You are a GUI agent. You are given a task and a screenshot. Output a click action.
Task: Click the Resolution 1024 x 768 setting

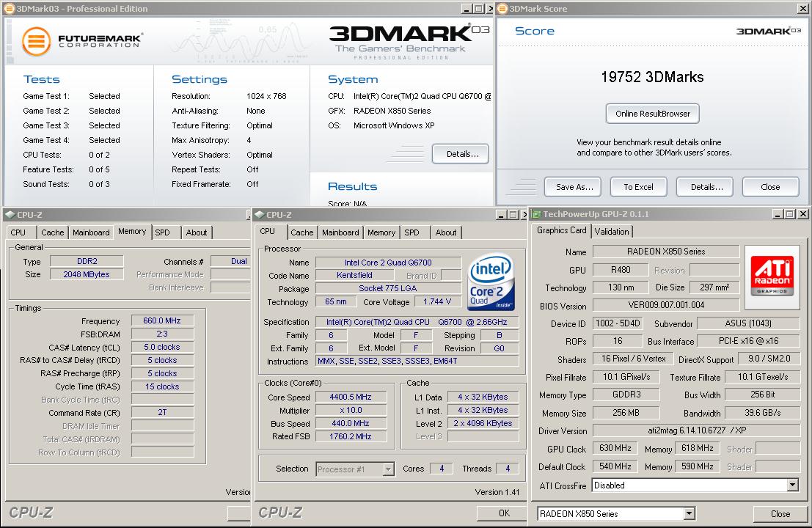(x=266, y=96)
